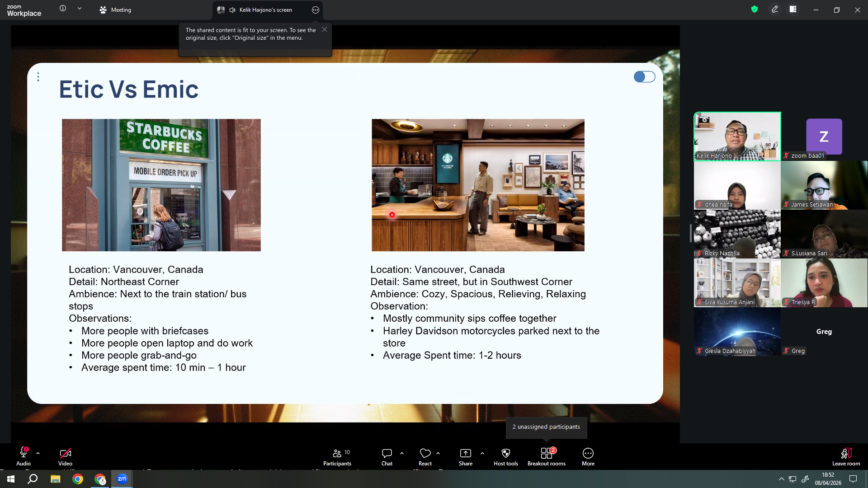Open the annotation pencil tool
Image resolution: width=868 pixels, height=488 pixels.
click(775, 9)
